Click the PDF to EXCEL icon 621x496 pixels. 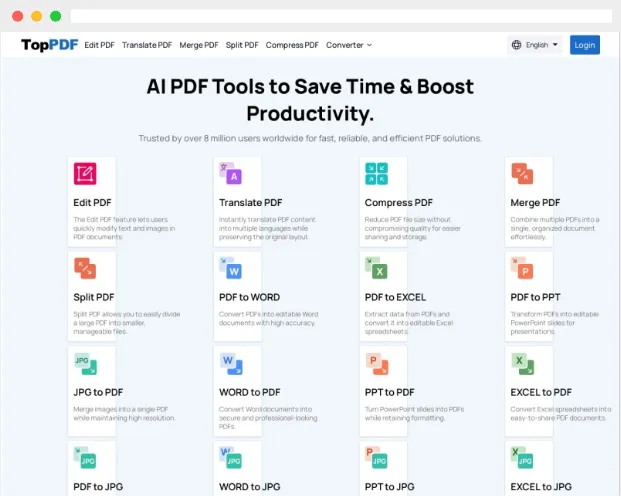pos(376,268)
